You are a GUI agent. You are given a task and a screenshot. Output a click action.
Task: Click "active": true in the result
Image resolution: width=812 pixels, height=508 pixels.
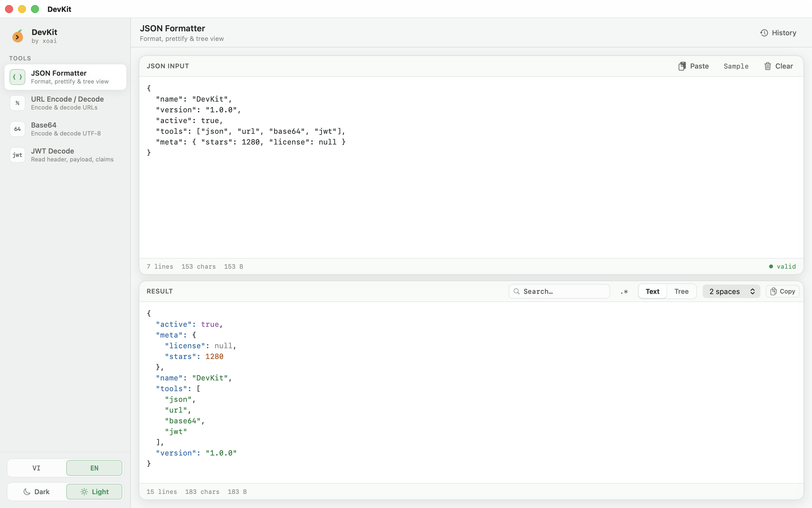[189, 324]
